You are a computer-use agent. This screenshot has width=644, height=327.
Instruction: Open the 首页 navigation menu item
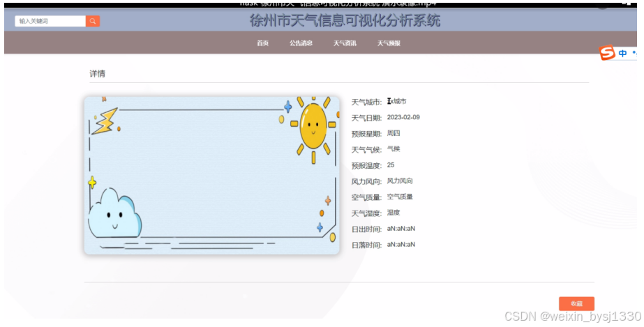tap(263, 43)
